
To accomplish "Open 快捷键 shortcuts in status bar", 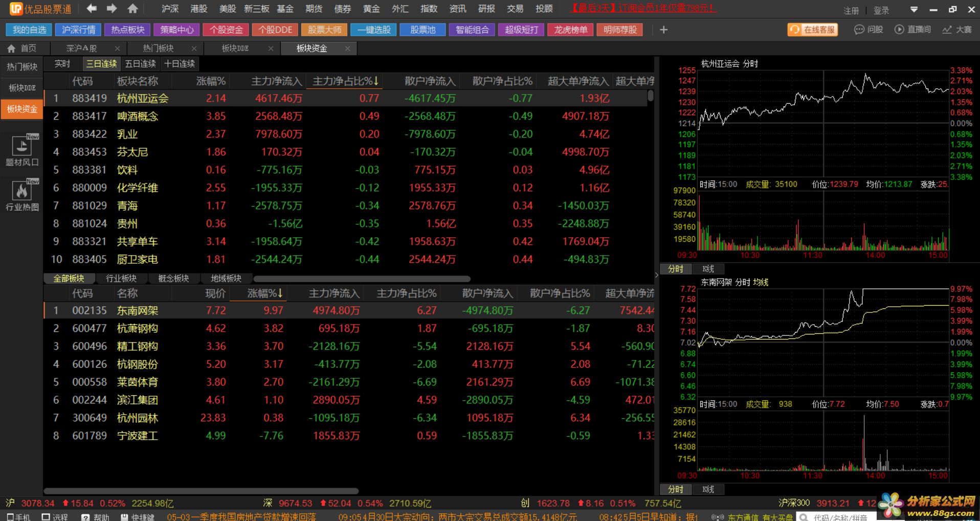I will coord(138,517).
